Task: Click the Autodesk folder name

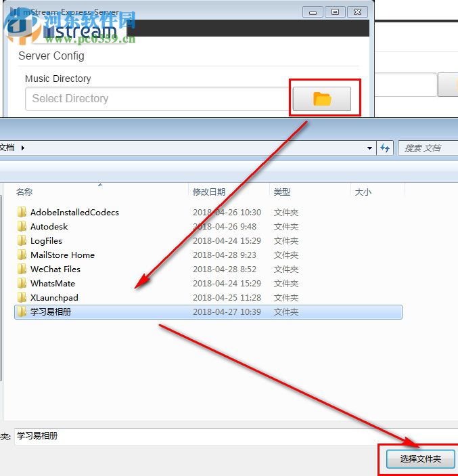Action: (x=49, y=226)
